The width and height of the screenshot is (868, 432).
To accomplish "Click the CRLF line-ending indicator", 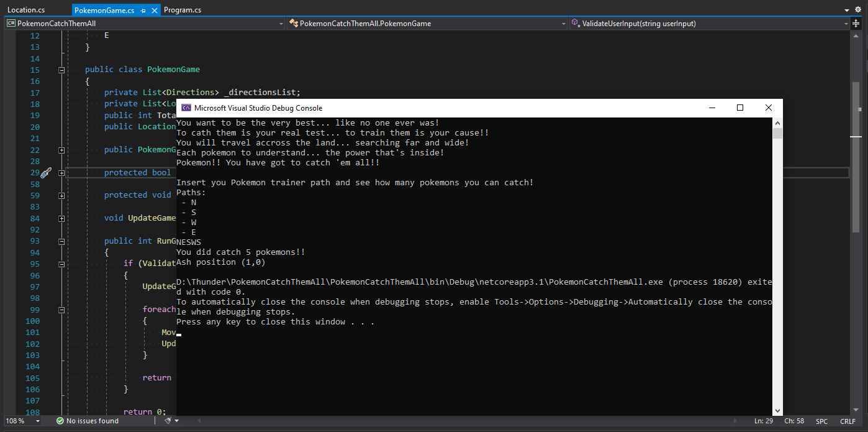I will point(848,421).
